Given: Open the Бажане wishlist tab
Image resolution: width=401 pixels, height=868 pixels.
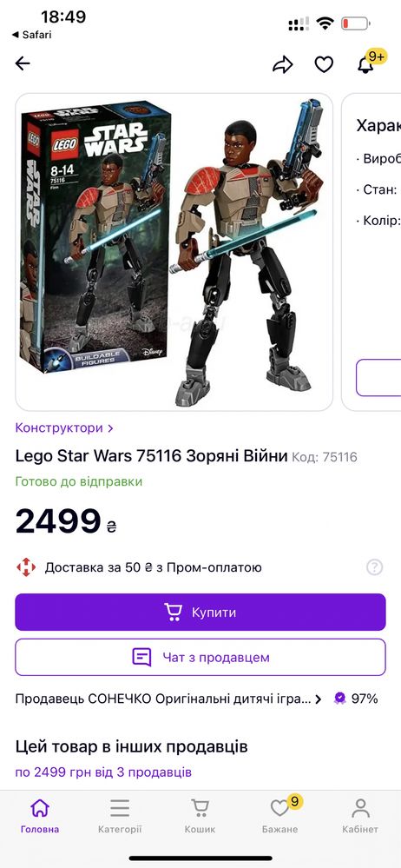Looking at the screenshot, I should [x=280, y=816].
